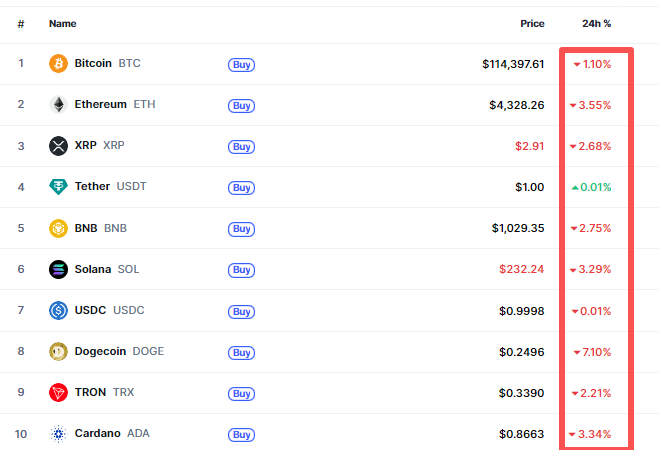Click the Tether logo icon
This screenshot has height=450, width=659.
(x=58, y=187)
